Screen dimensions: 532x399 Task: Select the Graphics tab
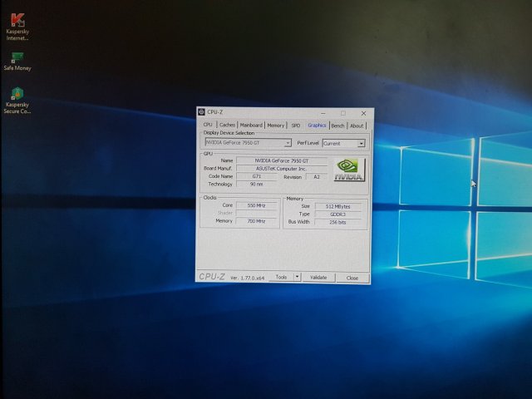pos(317,126)
